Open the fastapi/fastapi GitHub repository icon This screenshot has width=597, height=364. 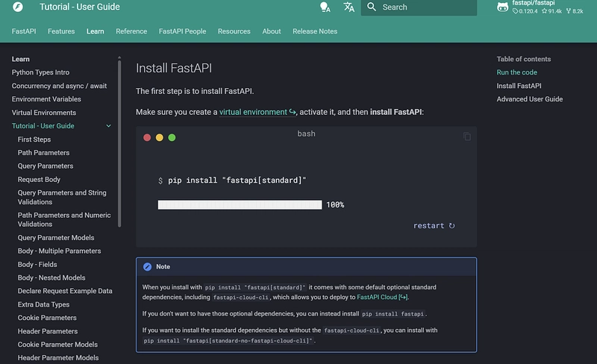502,7
